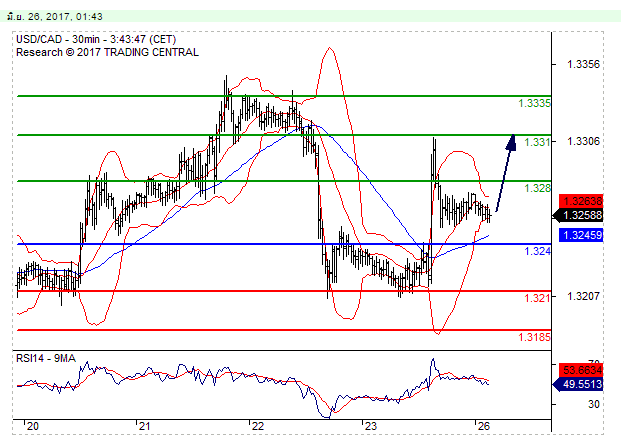Select the green 1.3335 resistance label

[534, 103]
